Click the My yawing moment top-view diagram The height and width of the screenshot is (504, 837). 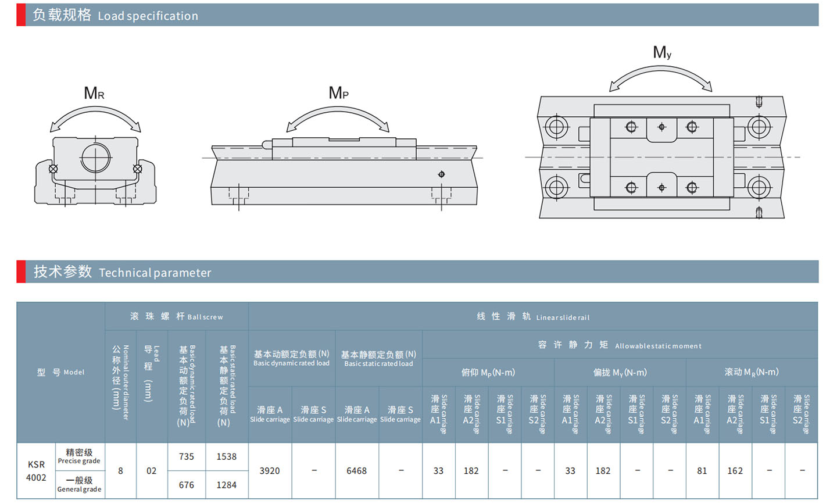pyautogui.click(x=661, y=157)
